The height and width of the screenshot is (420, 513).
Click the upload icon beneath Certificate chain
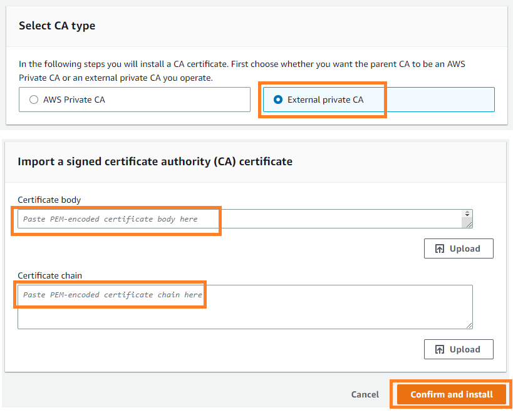(x=439, y=349)
